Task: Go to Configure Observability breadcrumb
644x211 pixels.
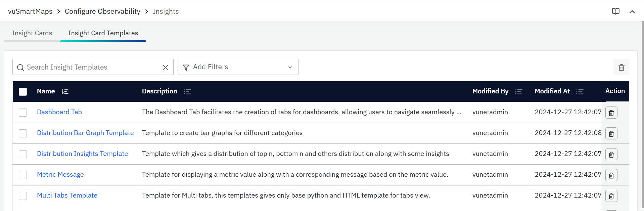Action: 102,11
